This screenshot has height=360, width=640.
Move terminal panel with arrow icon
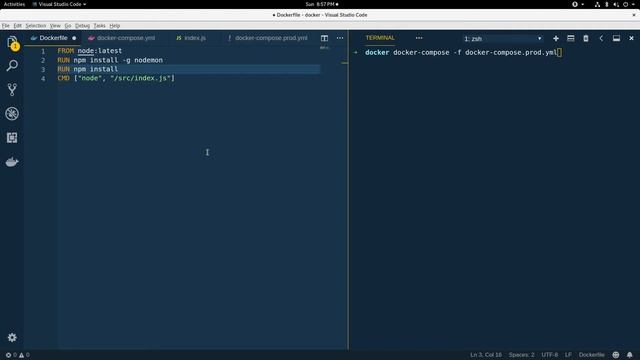(x=601, y=38)
